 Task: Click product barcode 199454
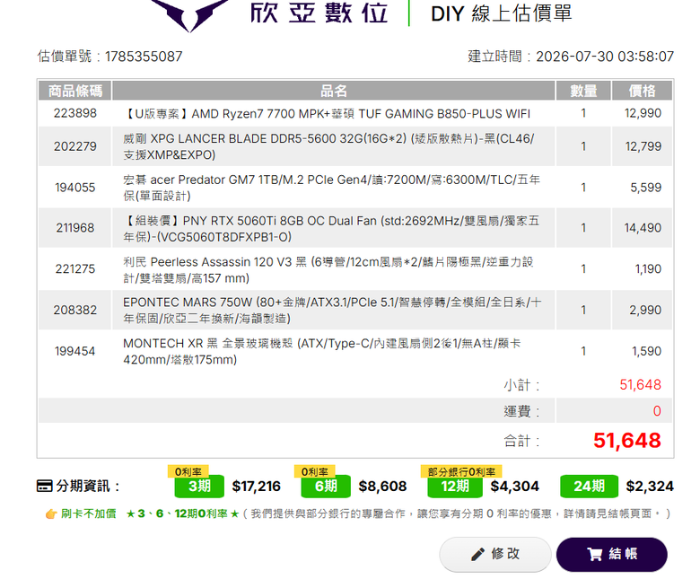tap(75, 351)
